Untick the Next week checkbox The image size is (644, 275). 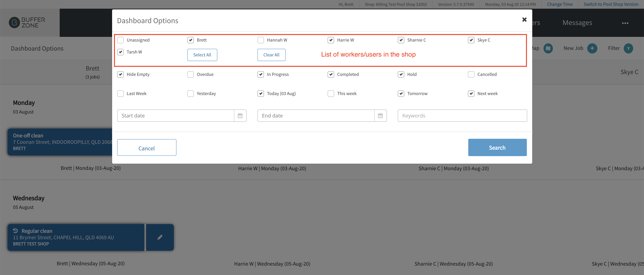[x=471, y=94]
